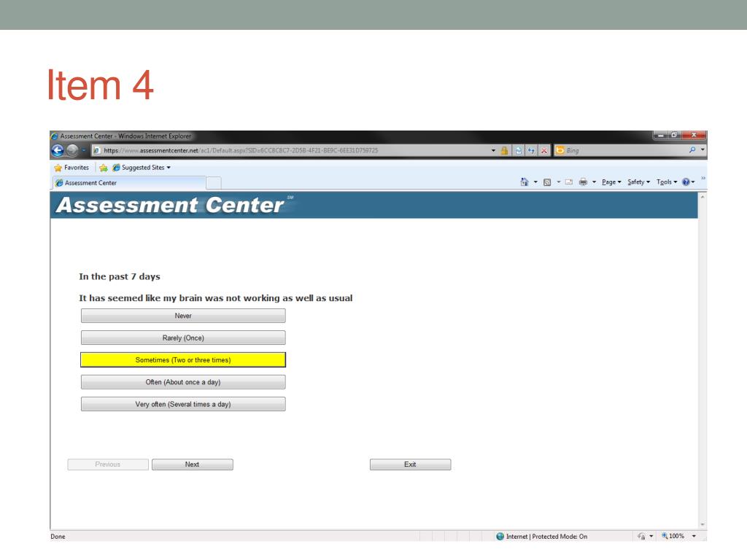Image resolution: width=747 pixels, height=560 pixels.
Task: Click the greyed Previous button
Action: [108, 464]
